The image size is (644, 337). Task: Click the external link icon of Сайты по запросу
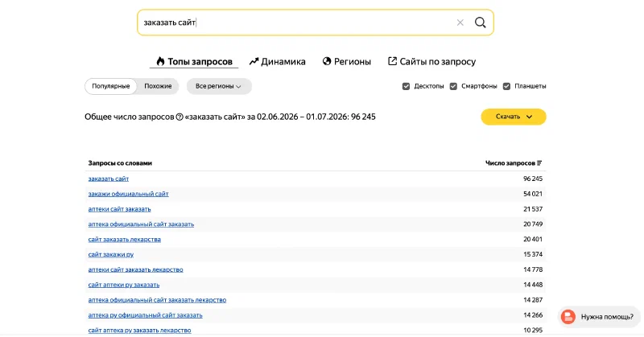point(392,61)
